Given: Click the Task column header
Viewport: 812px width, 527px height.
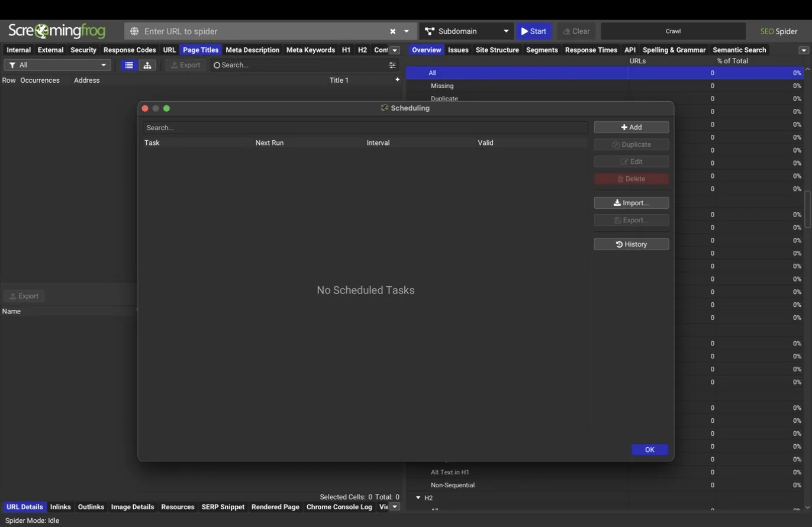Looking at the screenshot, I should (152, 143).
